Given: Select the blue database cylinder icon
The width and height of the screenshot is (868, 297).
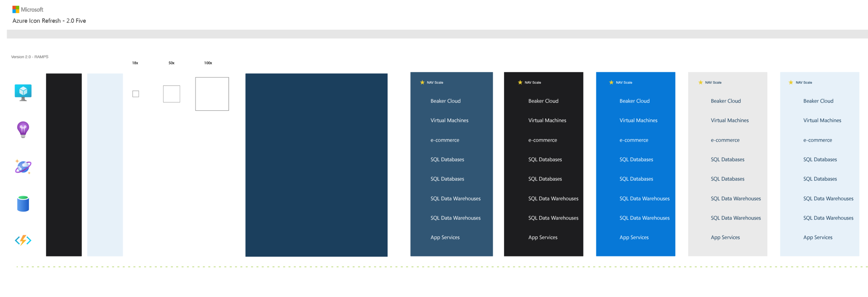Looking at the screenshot, I should [x=23, y=204].
